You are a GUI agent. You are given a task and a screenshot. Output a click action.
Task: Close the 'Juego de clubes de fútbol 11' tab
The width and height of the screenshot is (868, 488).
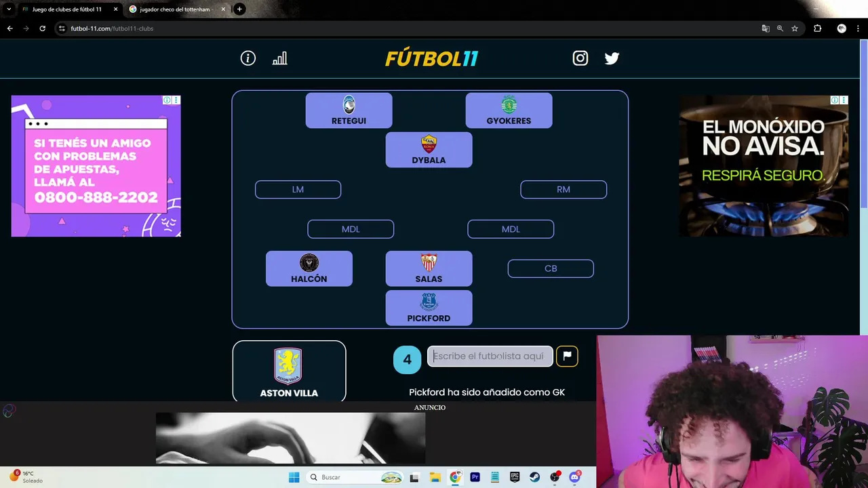tap(116, 9)
